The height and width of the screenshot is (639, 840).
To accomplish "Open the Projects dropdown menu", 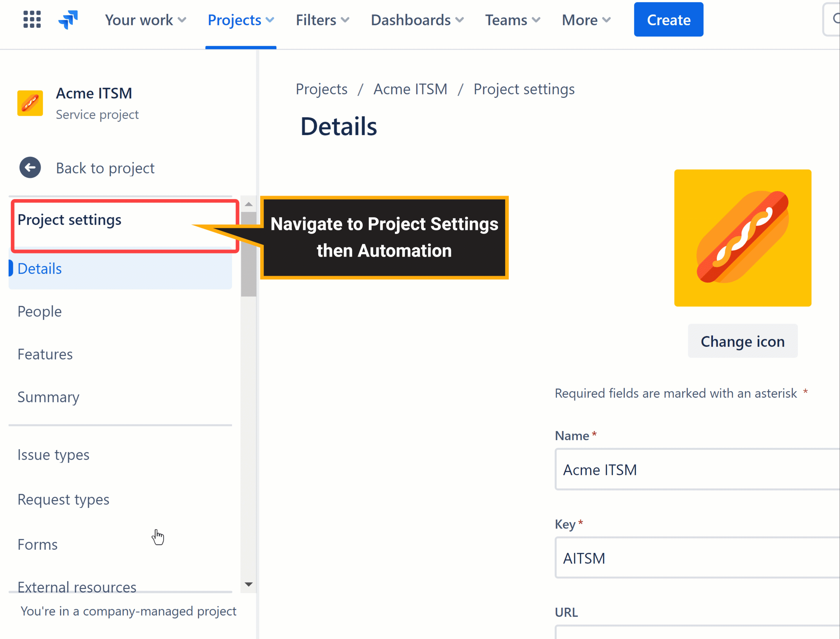I will click(241, 20).
